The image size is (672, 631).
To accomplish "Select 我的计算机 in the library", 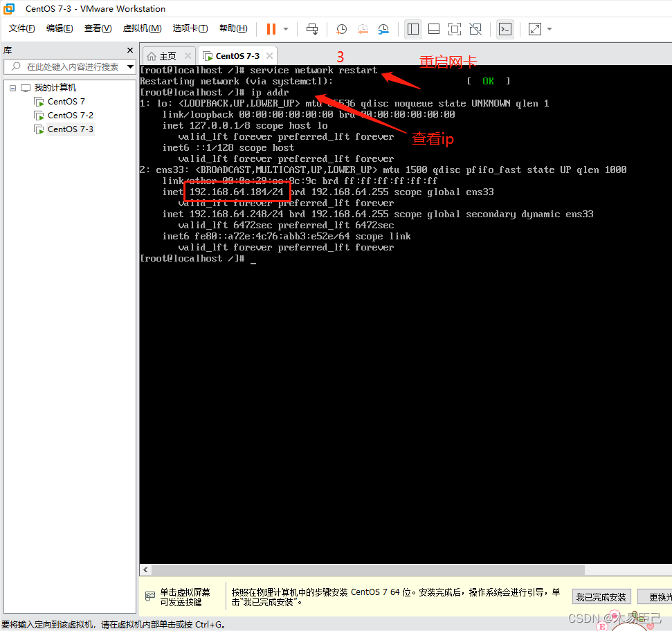I will click(x=55, y=88).
